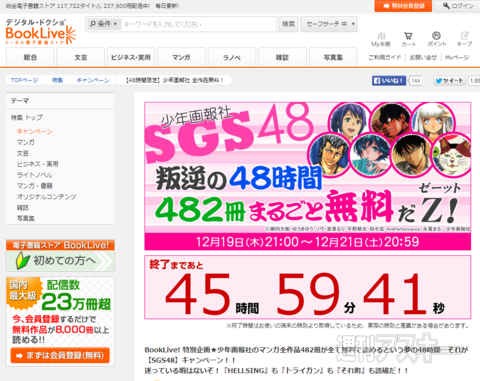Select the ラノベ tab
480x381 pixels.
click(x=232, y=57)
